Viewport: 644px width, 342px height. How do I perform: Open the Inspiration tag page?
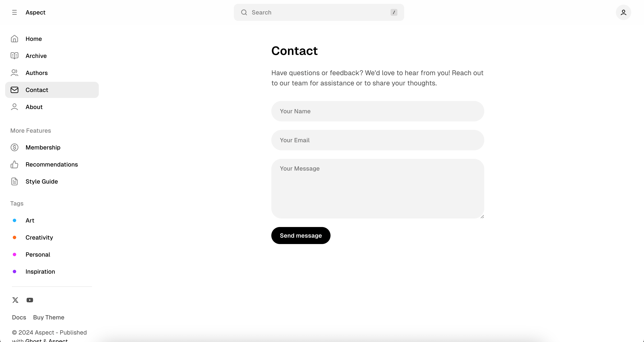coord(40,272)
